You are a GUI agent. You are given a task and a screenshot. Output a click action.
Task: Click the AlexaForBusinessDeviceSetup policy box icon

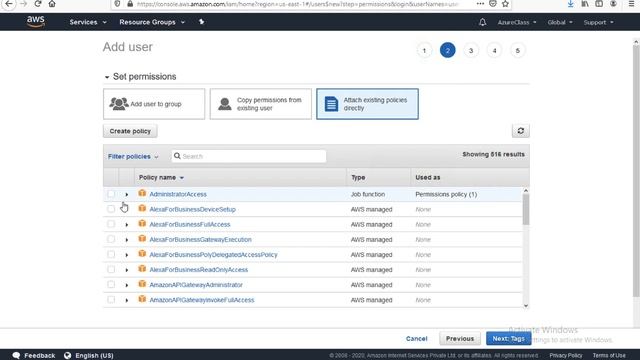pyautogui.click(x=142, y=209)
